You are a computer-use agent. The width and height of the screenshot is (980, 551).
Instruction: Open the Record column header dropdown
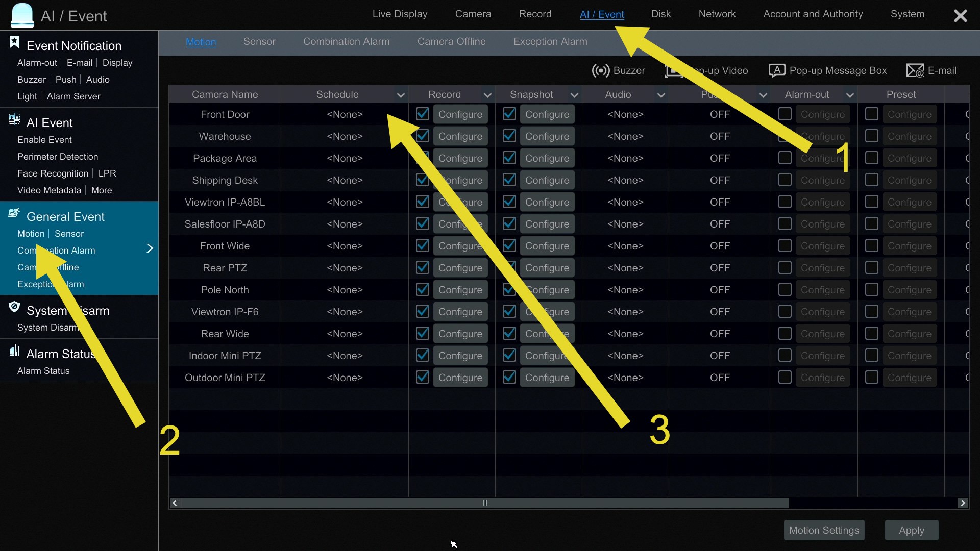coord(487,95)
